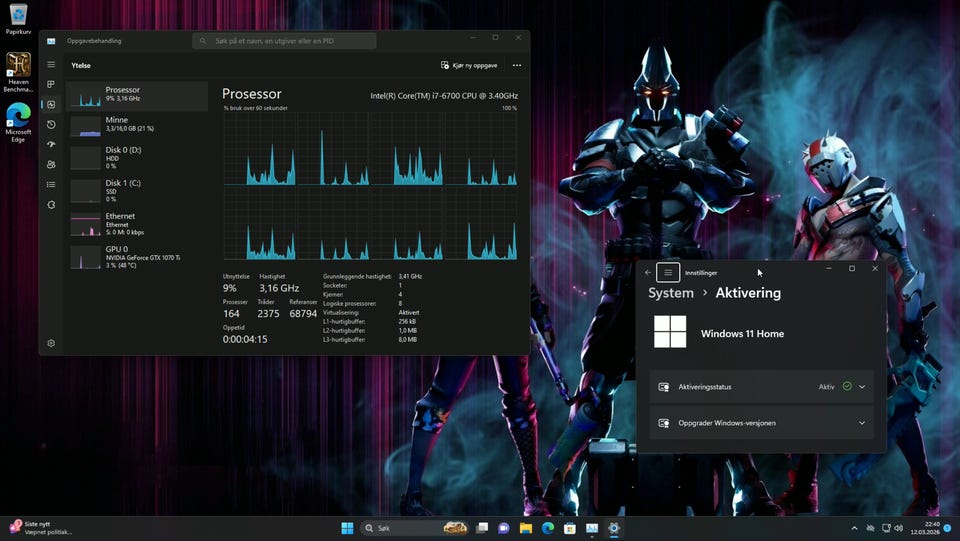This screenshot has height=541, width=960.
Task: Click System breadcrumb link in Settings
Action: coord(670,293)
